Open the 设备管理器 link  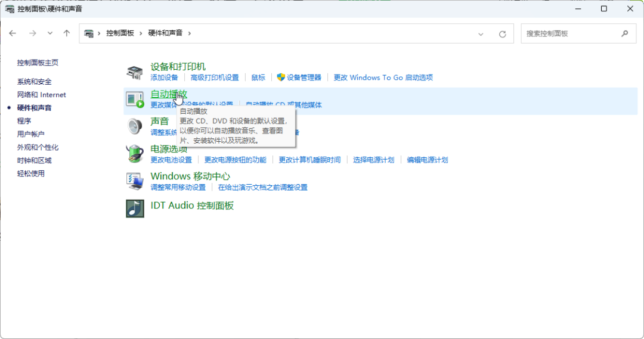304,77
